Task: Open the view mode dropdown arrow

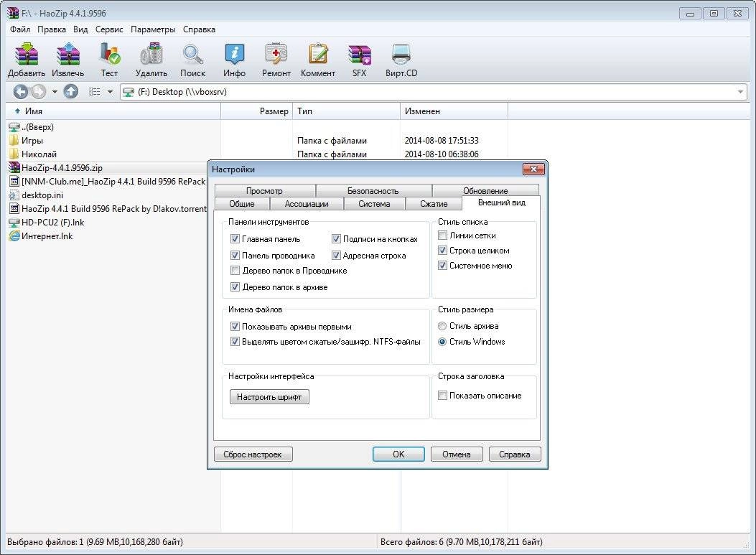Action: pos(110,92)
